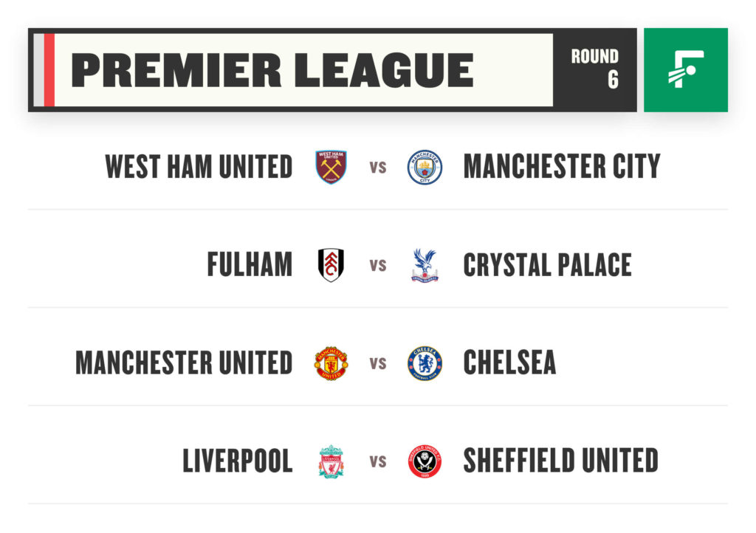Click the Chelsea team name

click(509, 362)
